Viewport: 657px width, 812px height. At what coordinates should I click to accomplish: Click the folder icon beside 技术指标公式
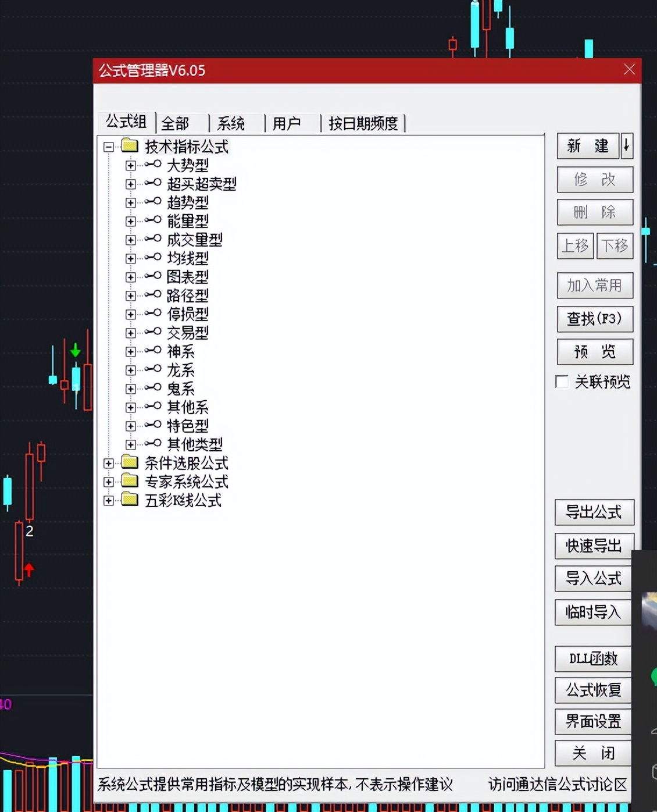tap(130, 146)
